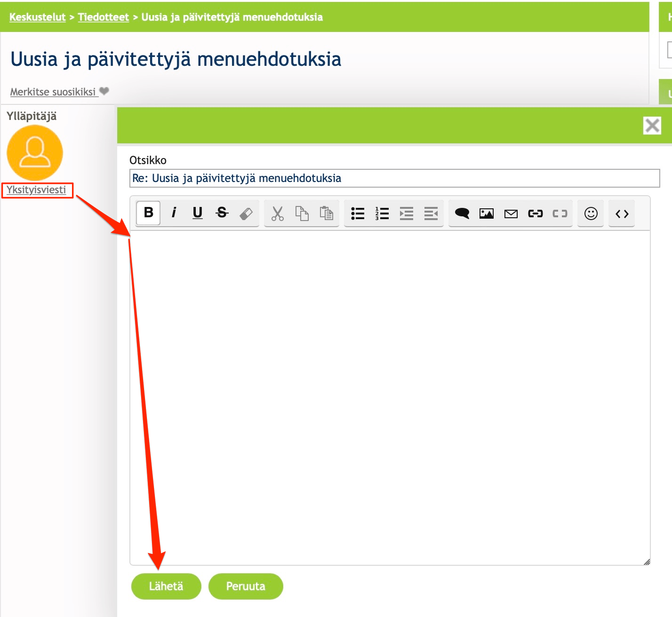Add a hyperlink with the chain icon
Viewport: 672px width, 617px height.
click(x=535, y=213)
